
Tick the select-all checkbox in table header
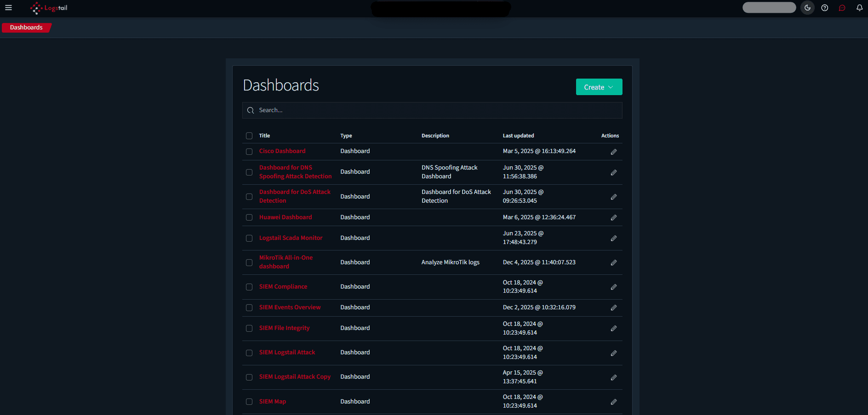[x=249, y=136]
